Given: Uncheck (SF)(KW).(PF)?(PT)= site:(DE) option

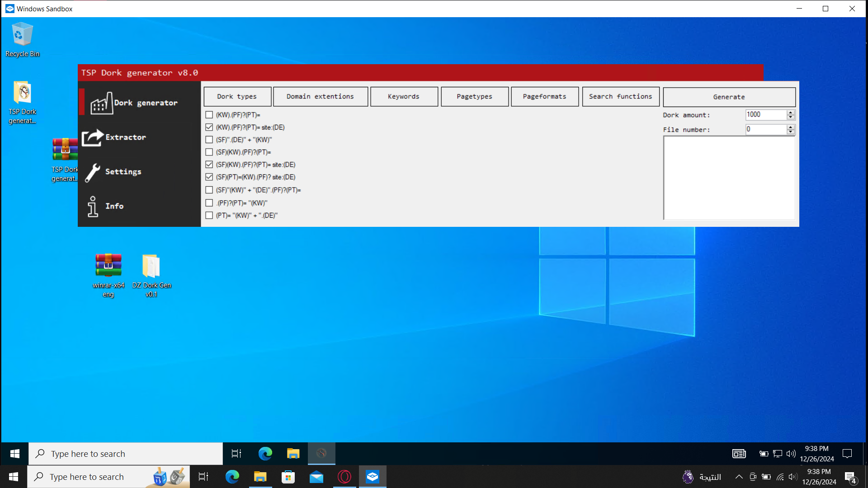Looking at the screenshot, I should click(209, 164).
